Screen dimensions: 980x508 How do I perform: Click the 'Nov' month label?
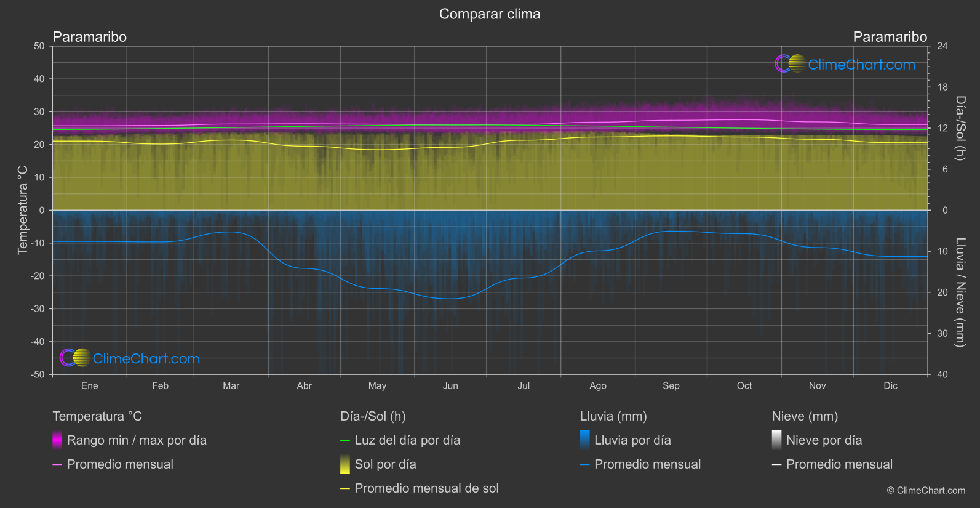click(x=818, y=385)
